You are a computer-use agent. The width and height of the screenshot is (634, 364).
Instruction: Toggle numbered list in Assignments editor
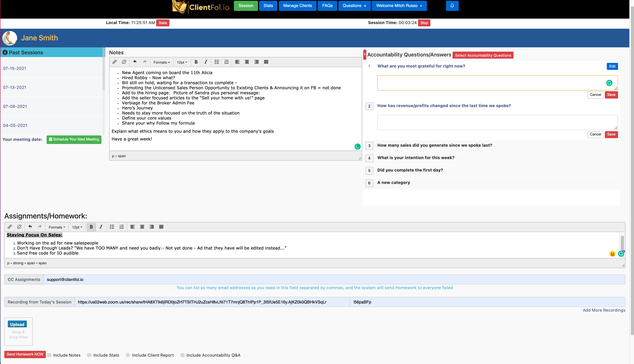point(122,227)
